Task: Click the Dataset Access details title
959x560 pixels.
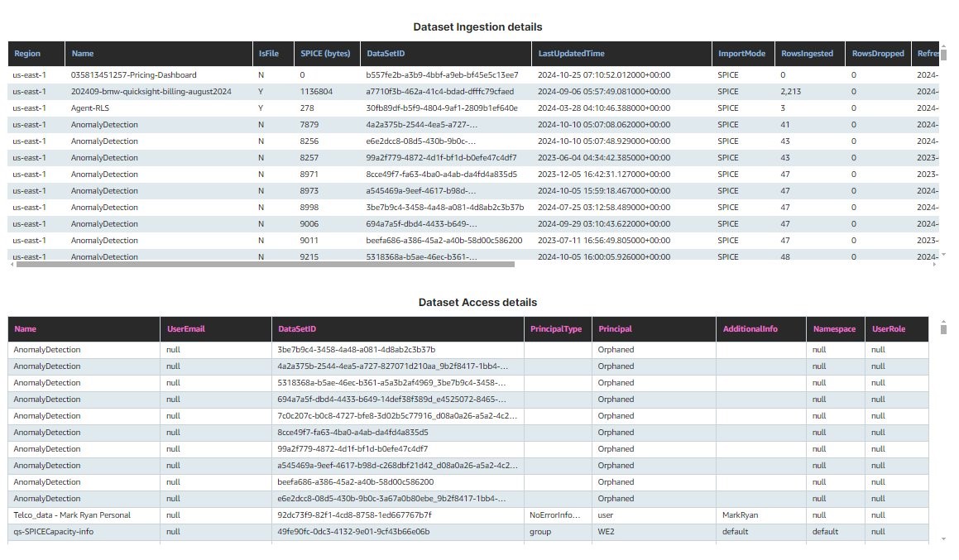Action: (x=479, y=302)
